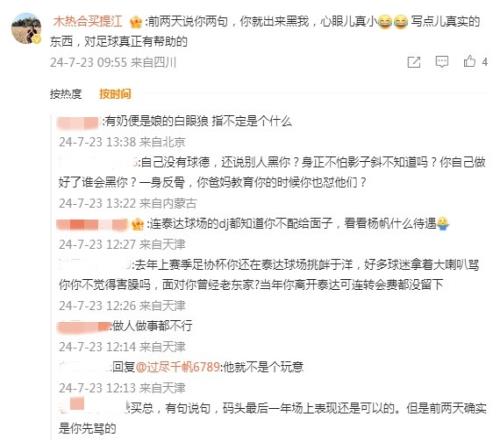The width and height of the screenshot is (500, 440).
Task: Click the crown badge next to 木热合买提江
Action: pos(136,23)
